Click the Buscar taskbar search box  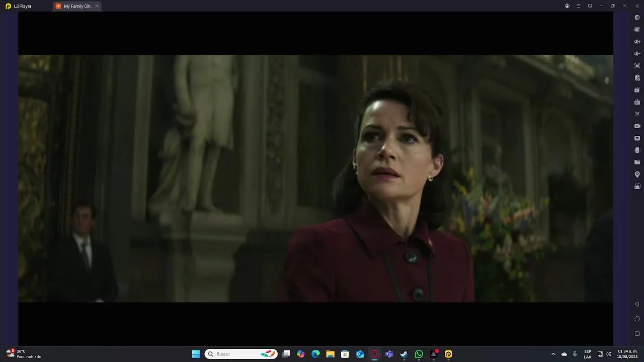(x=241, y=354)
